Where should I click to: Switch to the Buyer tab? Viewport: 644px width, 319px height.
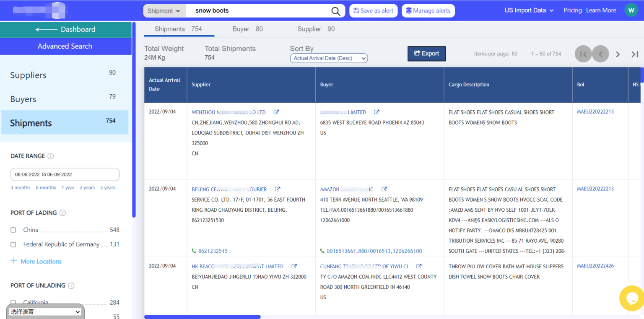[247, 29]
